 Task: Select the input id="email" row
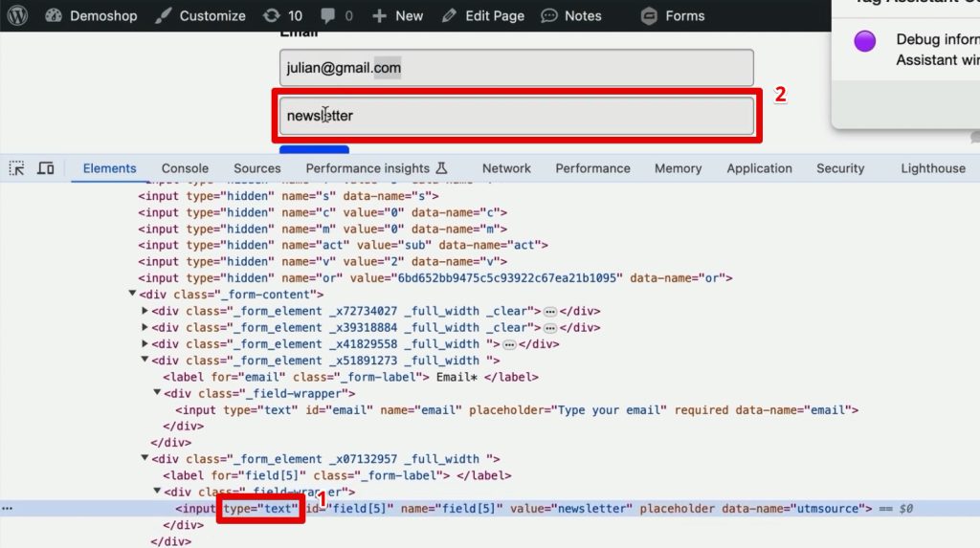point(517,410)
